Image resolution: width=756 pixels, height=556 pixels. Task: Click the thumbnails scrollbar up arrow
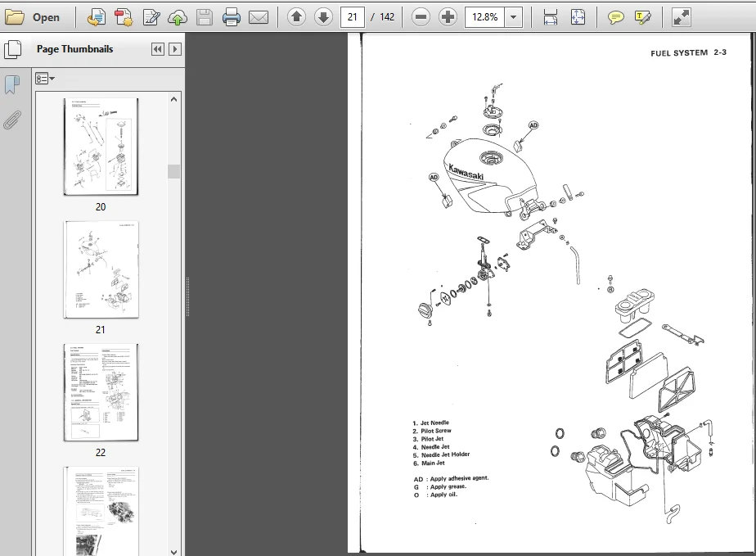(x=174, y=99)
